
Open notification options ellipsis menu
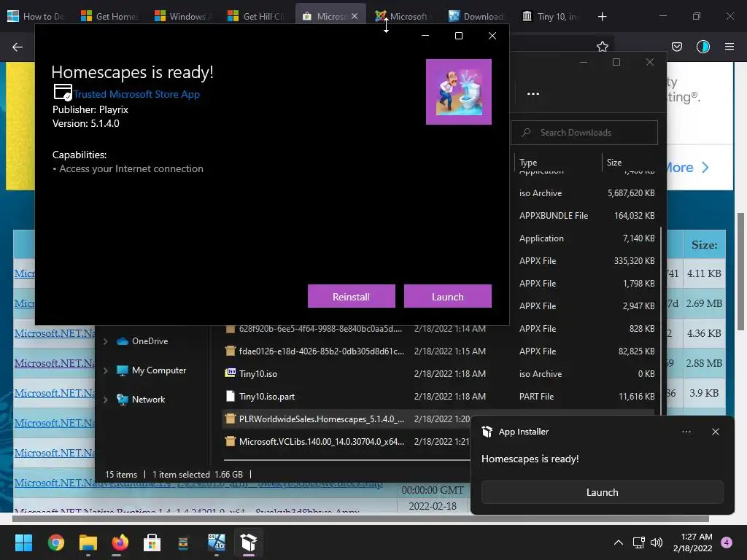[686, 432]
